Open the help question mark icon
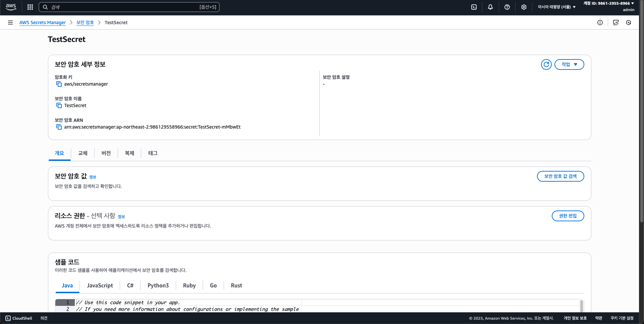Screen dimensions: 644x324 pos(507,7)
